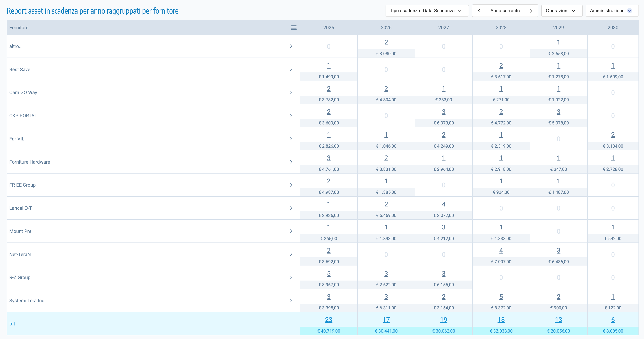644x339 pixels.
Task: Go to next year with right arrow
Action: [x=531, y=11]
